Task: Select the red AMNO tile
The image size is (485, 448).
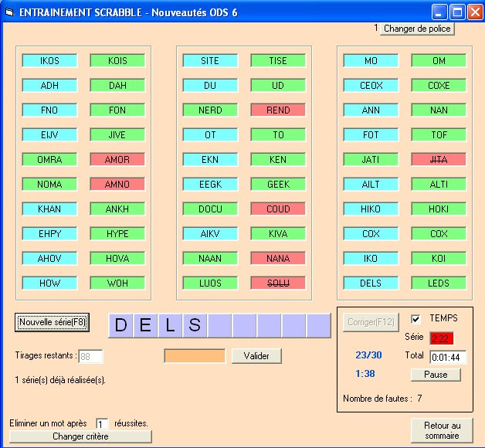Action: pyautogui.click(x=117, y=185)
